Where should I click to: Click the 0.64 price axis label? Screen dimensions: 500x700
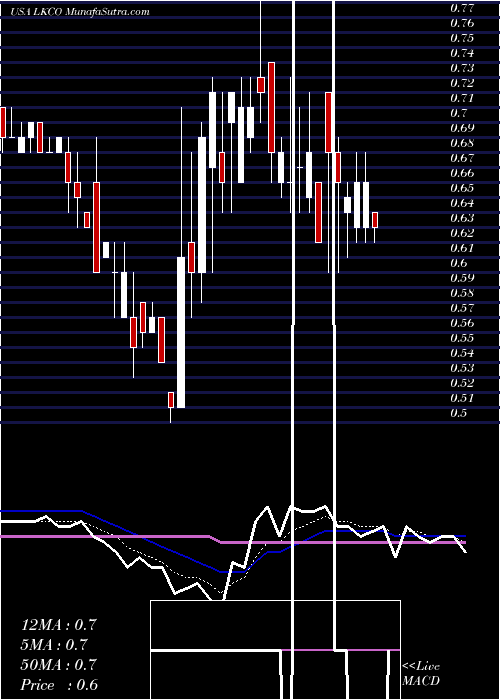click(461, 203)
